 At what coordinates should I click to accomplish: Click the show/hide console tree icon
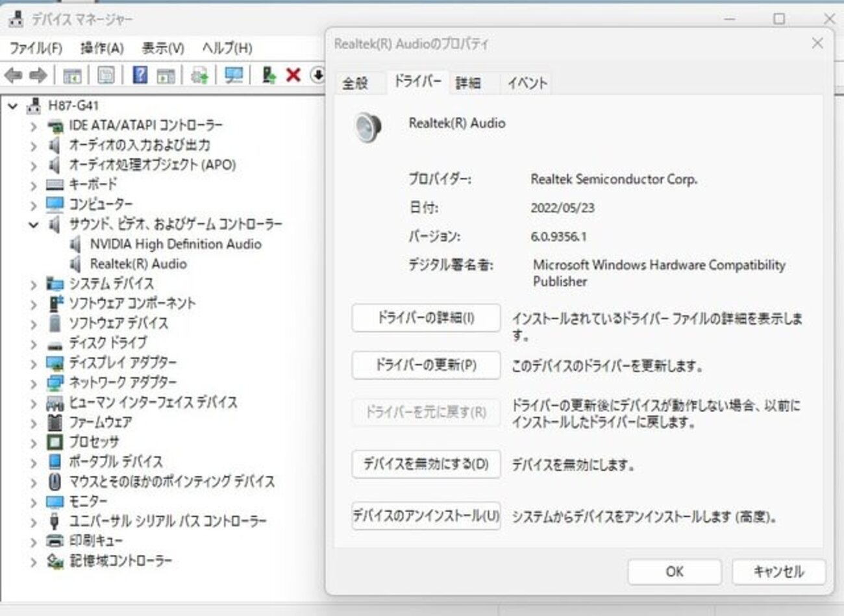pyautogui.click(x=72, y=75)
